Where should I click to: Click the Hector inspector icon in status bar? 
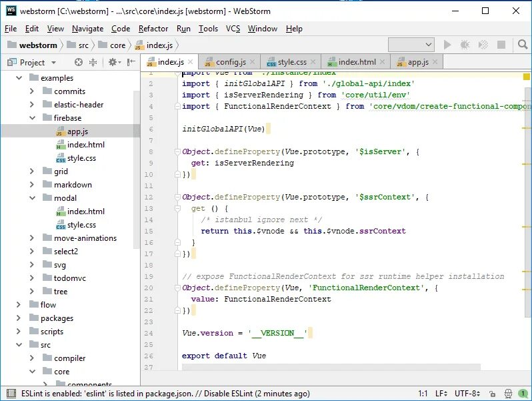(x=508, y=394)
